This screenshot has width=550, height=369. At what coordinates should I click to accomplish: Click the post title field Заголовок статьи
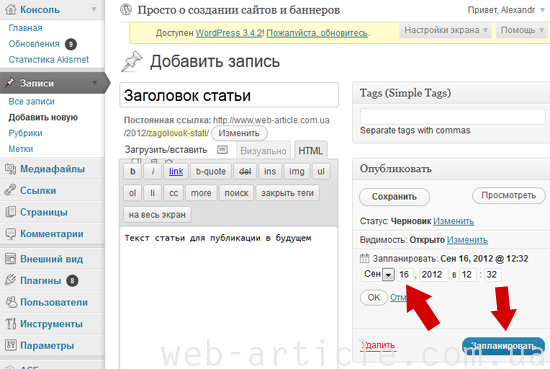point(229,95)
